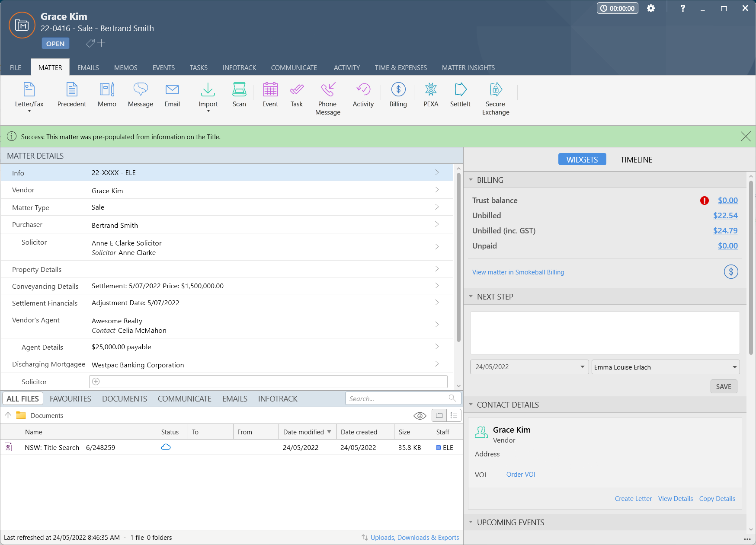Image resolution: width=756 pixels, height=545 pixels.
Task: Open the Timeline tab
Action: (x=636, y=159)
